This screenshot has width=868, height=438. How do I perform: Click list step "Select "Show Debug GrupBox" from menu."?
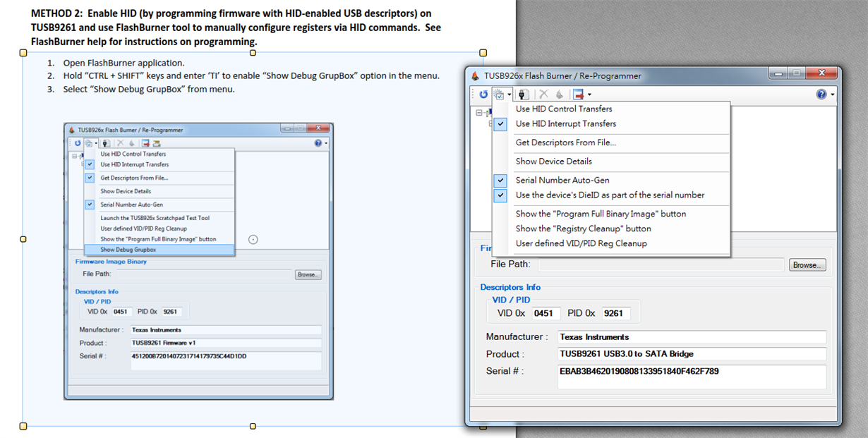(x=148, y=89)
